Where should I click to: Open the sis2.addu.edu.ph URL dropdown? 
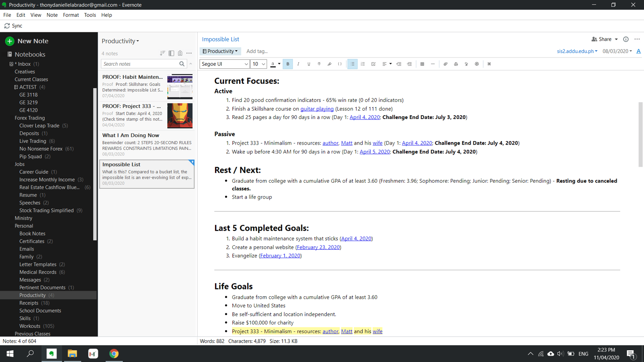coord(577,51)
